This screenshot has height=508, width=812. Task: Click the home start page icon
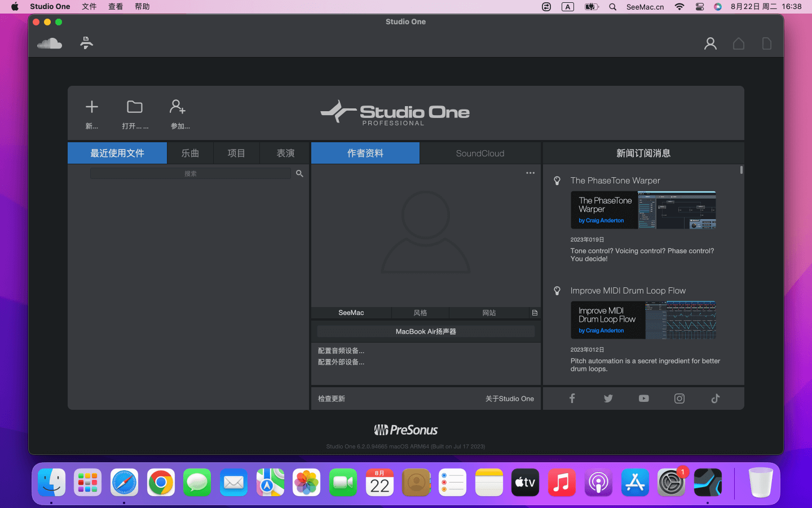738,43
